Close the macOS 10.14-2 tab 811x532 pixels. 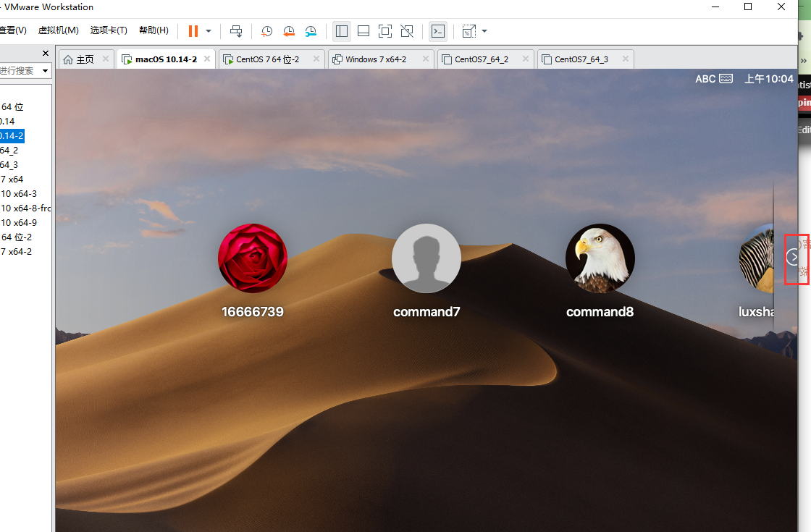coord(207,59)
